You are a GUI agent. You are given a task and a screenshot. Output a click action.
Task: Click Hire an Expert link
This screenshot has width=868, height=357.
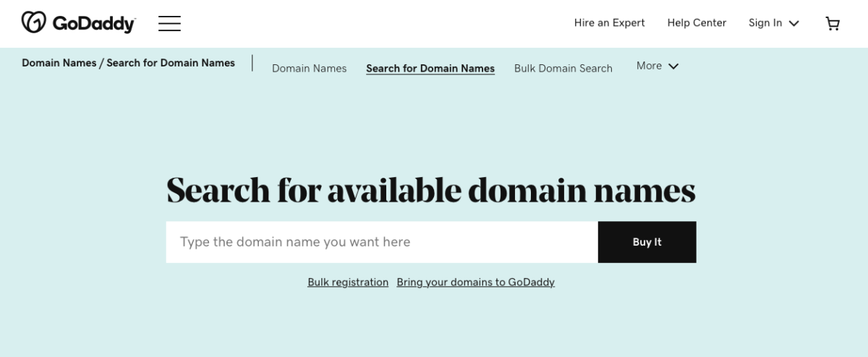pos(609,23)
